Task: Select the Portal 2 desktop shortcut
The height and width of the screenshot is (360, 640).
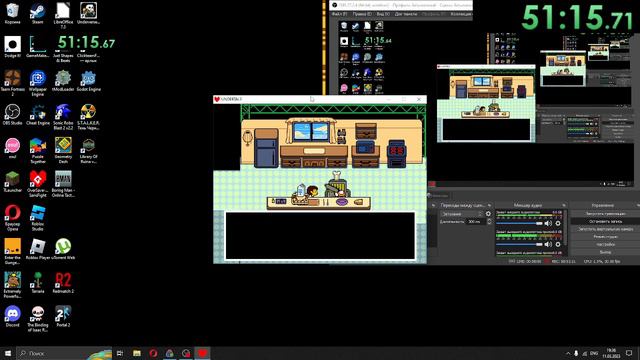Action: coord(63,316)
